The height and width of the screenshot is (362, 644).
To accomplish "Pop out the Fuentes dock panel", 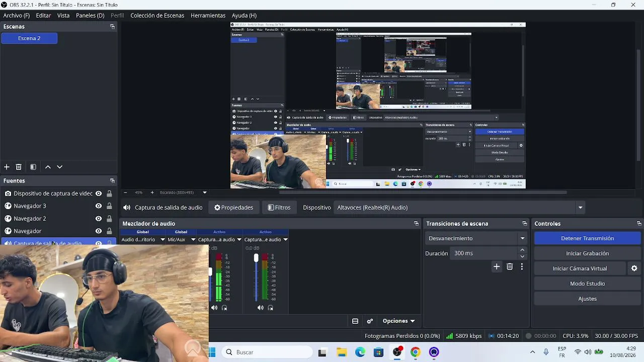I will (112, 181).
